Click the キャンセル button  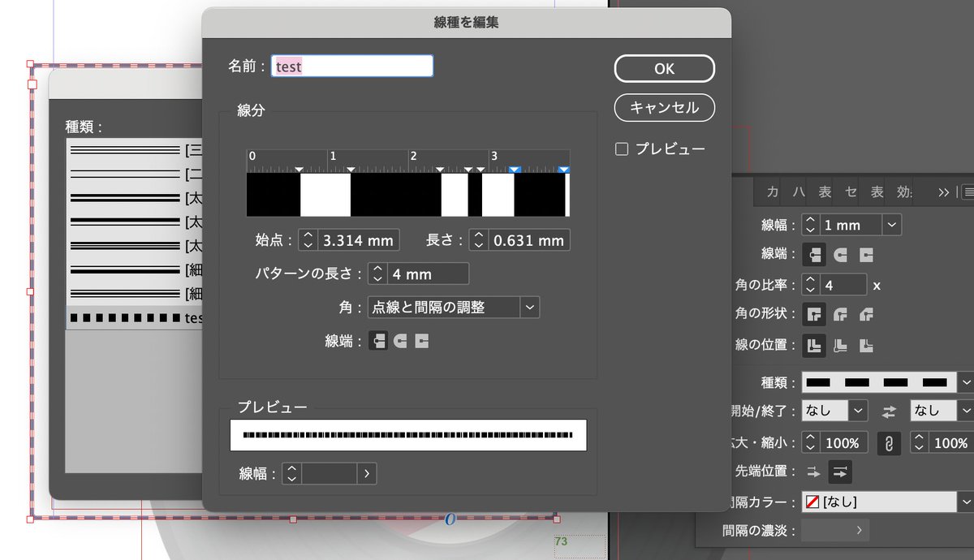[664, 108]
